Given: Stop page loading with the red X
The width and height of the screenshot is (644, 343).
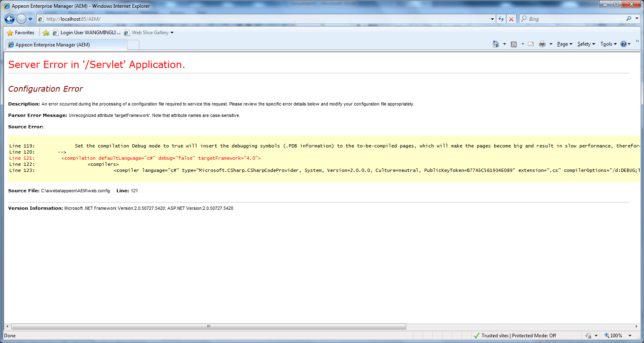Looking at the screenshot, I should tap(511, 19).
